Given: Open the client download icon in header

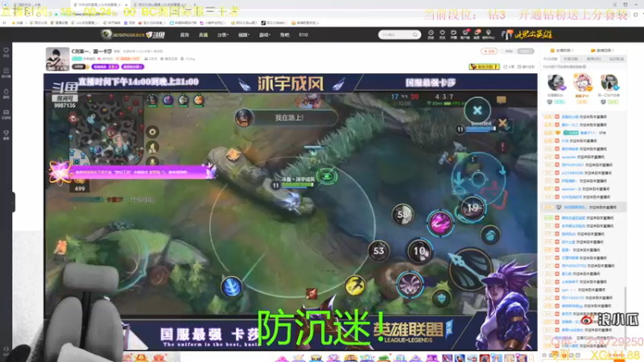Looking at the screenshot, I should (465, 34).
